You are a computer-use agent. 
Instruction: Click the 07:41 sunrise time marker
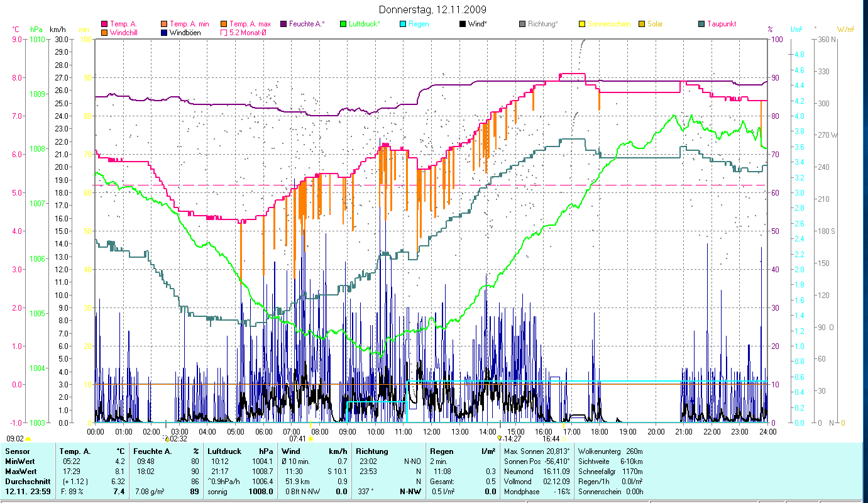[298, 439]
